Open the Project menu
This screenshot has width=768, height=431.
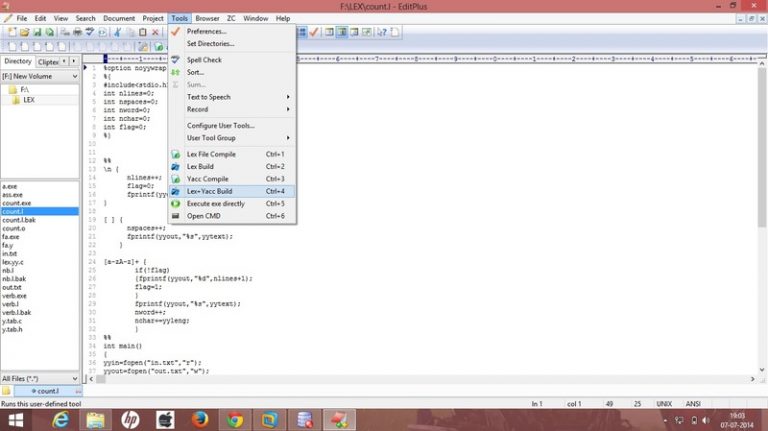pos(153,18)
